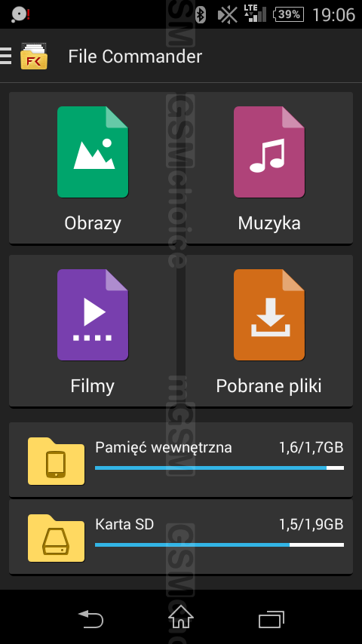This screenshot has width=362, height=644.
Task: Tap the Bluetooth status bar icon
Action: [x=201, y=15]
